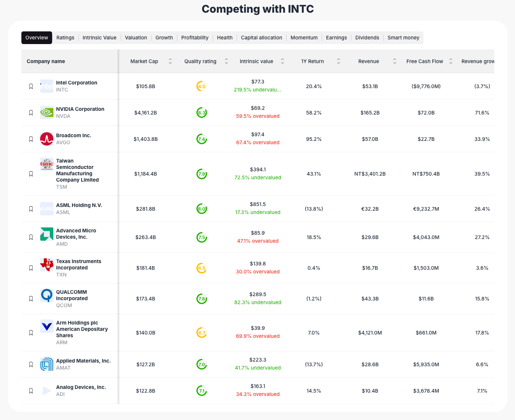The width and height of the screenshot is (515, 420).
Task: Bookmark Intel Corporation row
Action: tap(31, 86)
